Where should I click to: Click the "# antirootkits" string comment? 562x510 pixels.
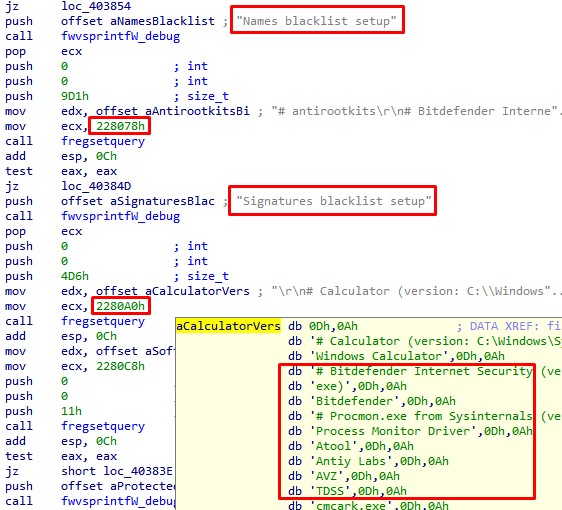[x=416, y=111]
